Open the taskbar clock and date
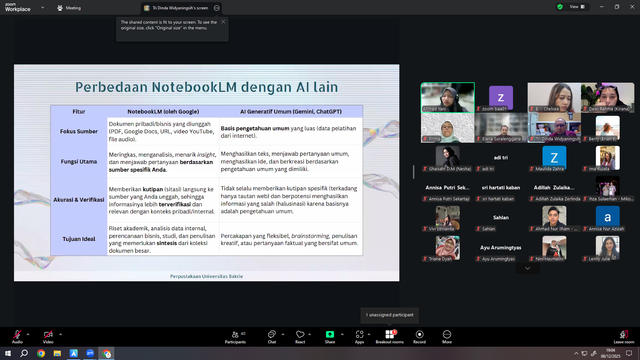Image resolution: width=640 pixels, height=360 pixels. [x=611, y=353]
